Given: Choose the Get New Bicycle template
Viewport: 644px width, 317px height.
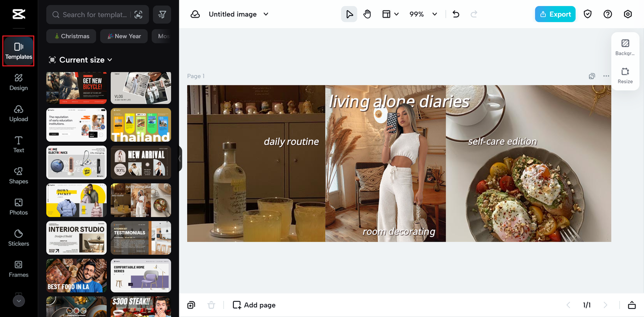Looking at the screenshot, I should tap(76, 88).
